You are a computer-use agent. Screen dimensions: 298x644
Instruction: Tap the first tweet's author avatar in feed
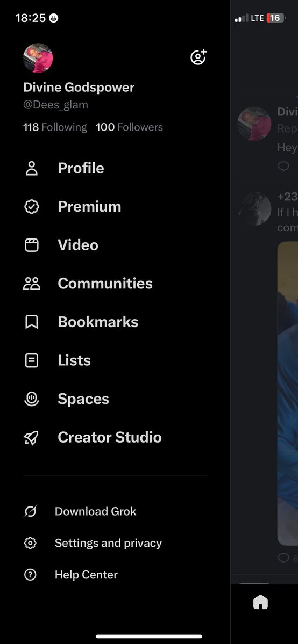coord(254,124)
